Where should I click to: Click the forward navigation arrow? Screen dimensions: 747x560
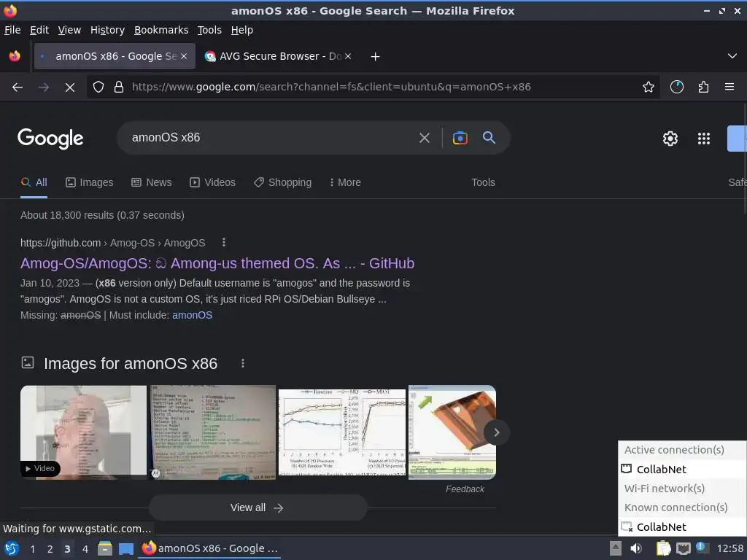[x=43, y=87]
